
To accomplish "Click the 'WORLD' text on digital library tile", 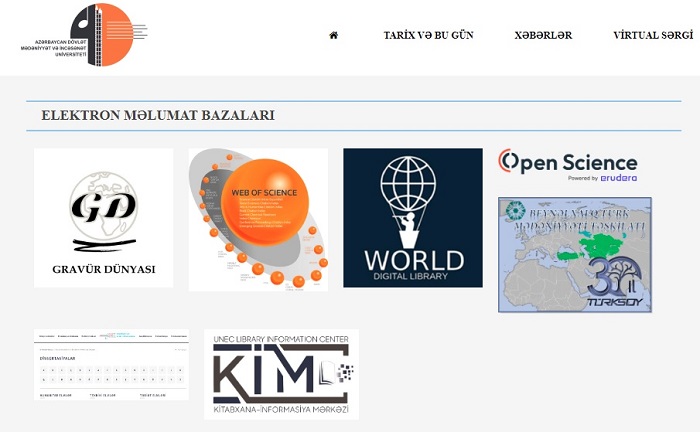I will pyautogui.click(x=413, y=260).
